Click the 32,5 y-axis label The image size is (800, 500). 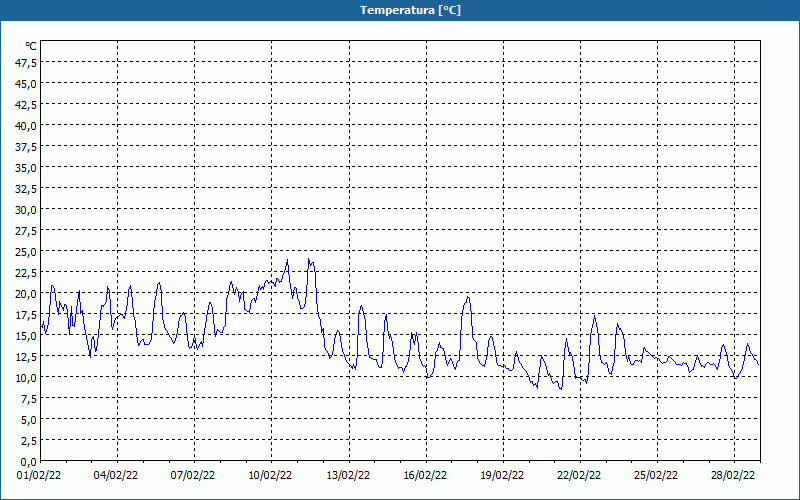(27, 189)
